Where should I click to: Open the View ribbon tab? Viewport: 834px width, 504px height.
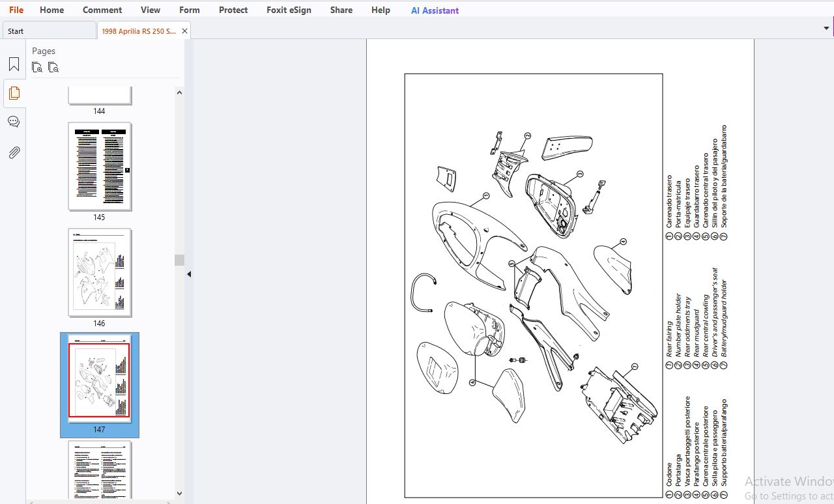pyautogui.click(x=151, y=10)
